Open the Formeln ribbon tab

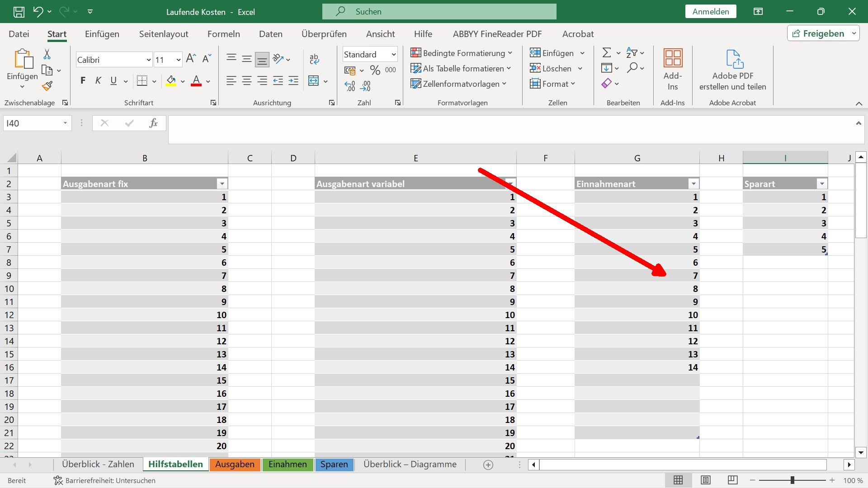tap(223, 34)
